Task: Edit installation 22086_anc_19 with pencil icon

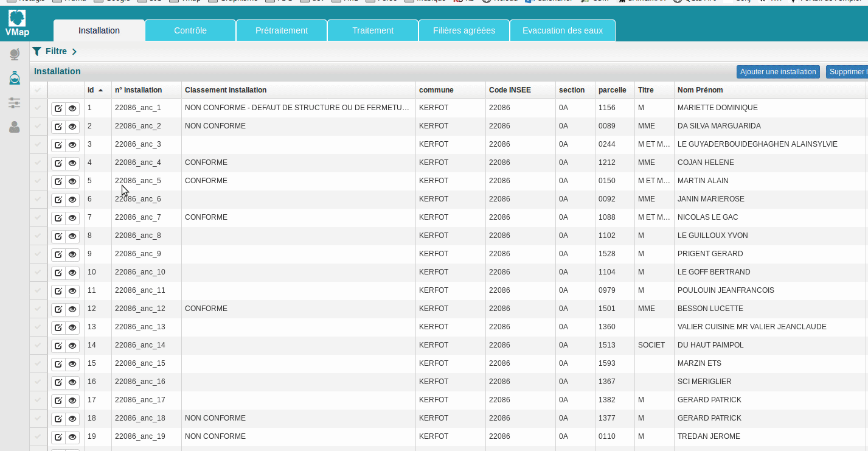Action: click(x=58, y=438)
